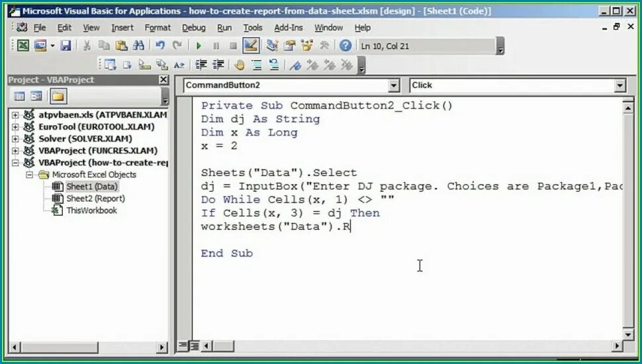Open the Edit menu
Image resolution: width=642 pixels, height=364 pixels.
point(64,27)
